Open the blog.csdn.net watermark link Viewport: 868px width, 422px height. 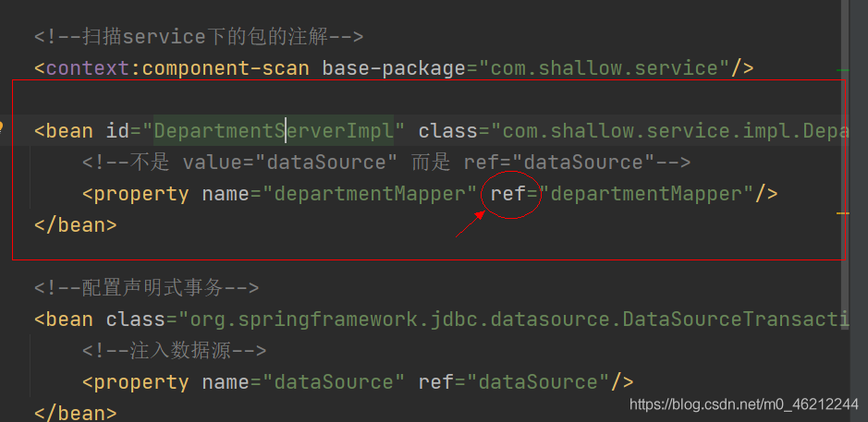(744, 405)
